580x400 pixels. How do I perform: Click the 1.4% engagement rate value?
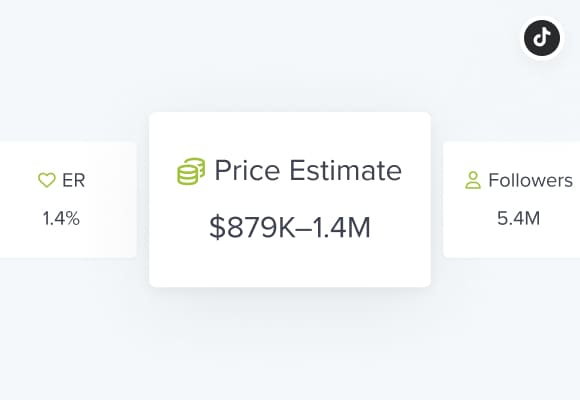pyautogui.click(x=61, y=218)
